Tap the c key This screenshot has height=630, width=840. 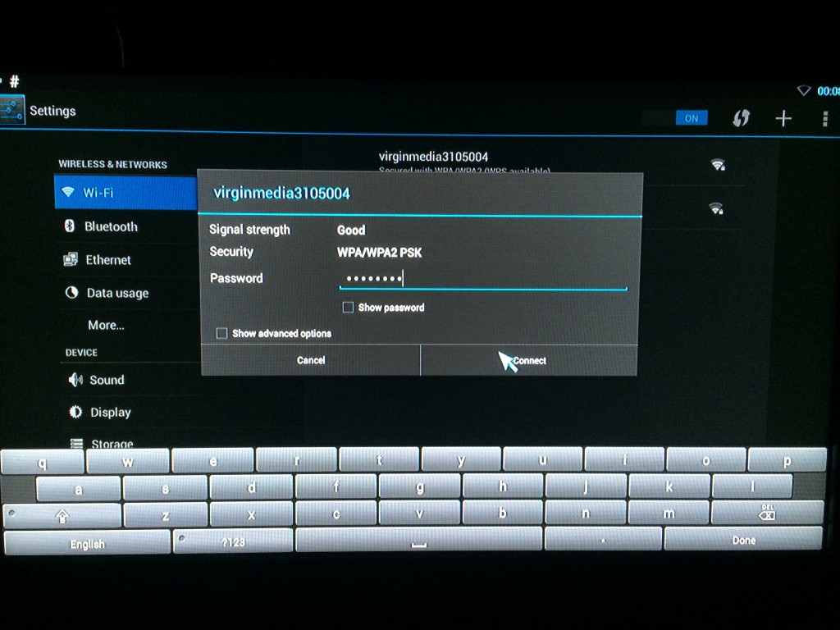click(x=336, y=514)
